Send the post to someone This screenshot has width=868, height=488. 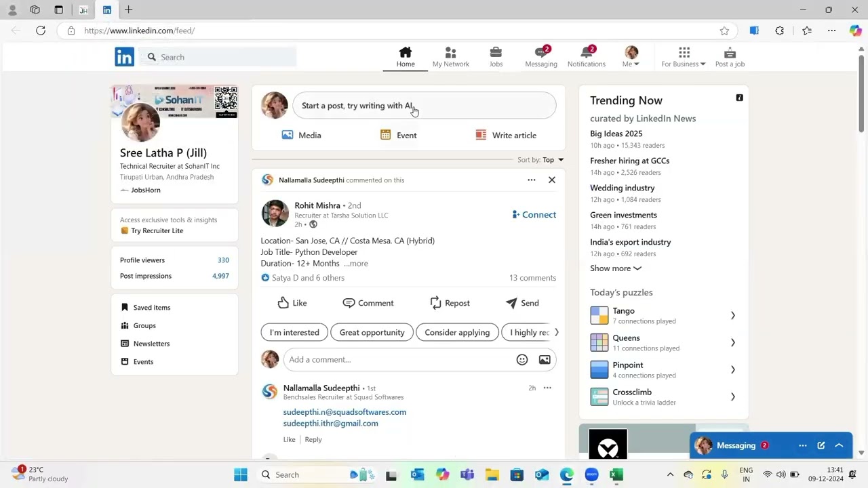(x=522, y=303)
